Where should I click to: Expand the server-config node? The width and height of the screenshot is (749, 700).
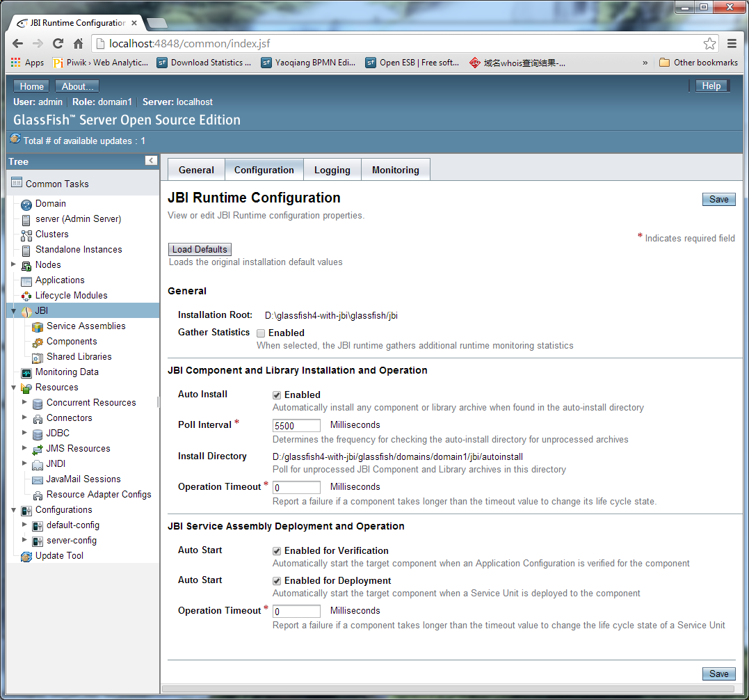24,539
